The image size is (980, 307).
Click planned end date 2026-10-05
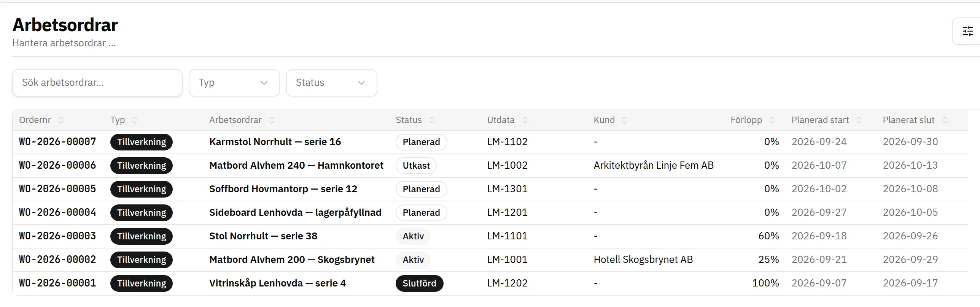tap(910, 212)
